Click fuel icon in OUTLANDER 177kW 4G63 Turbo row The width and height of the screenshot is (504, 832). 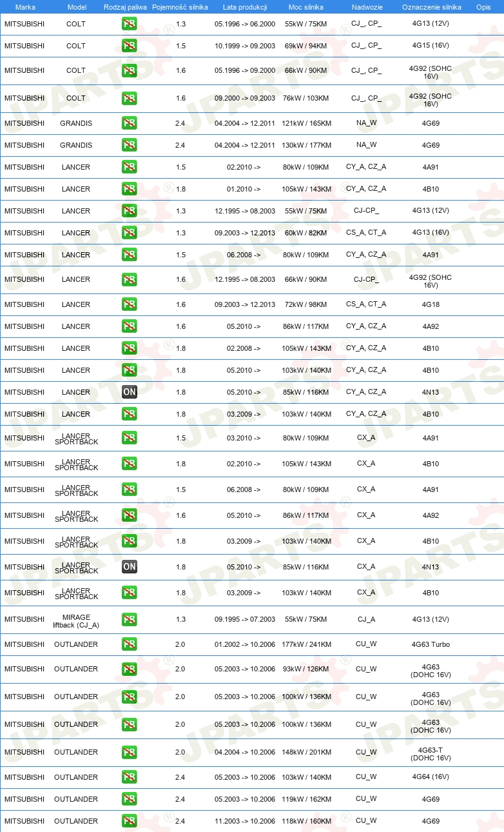pos(130,644)
